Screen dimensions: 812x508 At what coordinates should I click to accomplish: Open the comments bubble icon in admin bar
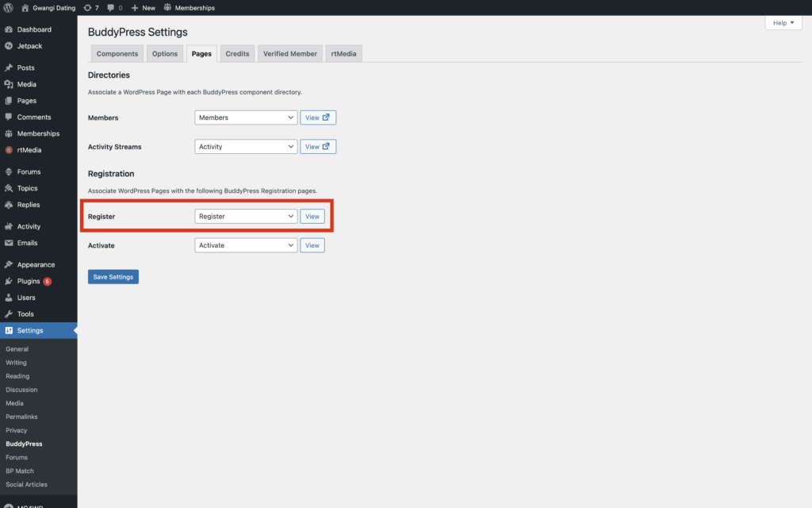coord(110,8)
